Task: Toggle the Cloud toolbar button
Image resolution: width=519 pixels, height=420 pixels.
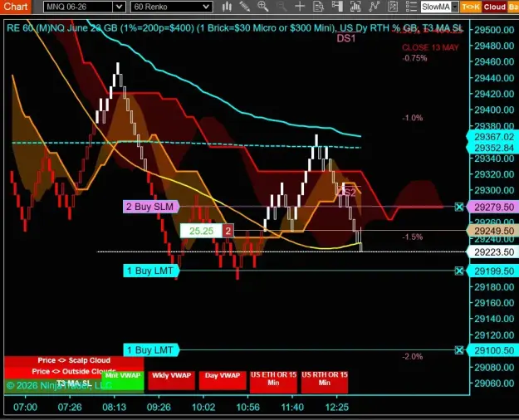Action: (x=495, y=7)
